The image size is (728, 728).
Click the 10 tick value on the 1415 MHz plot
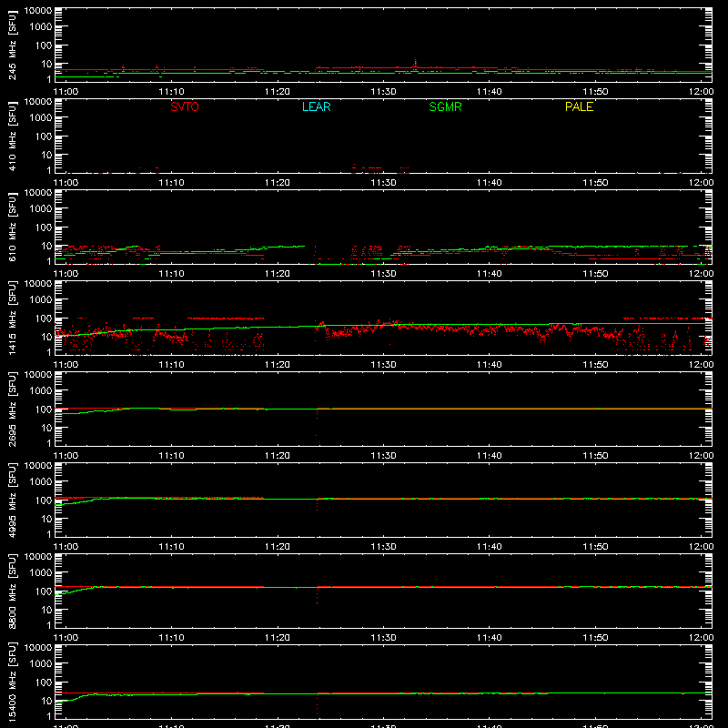46,337
